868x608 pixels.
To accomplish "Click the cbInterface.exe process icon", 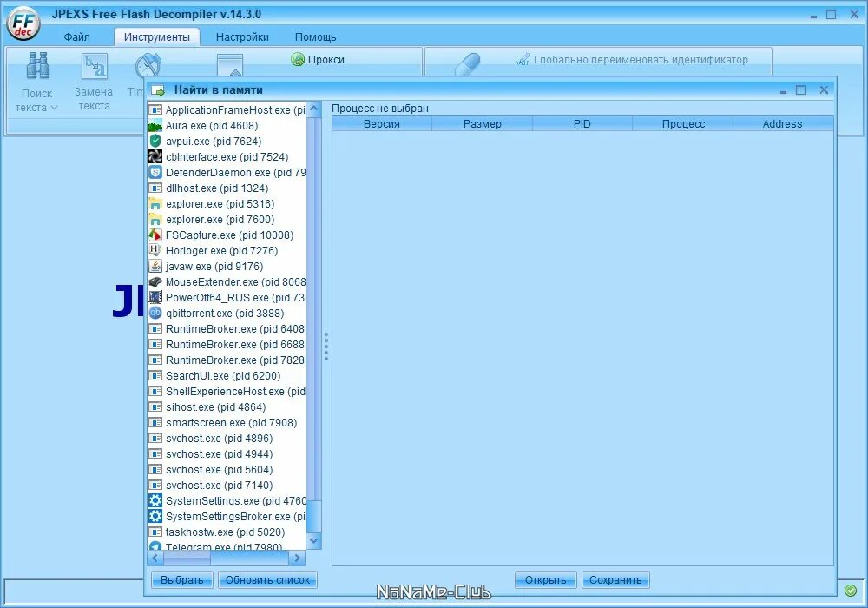I will click(155, 156).
